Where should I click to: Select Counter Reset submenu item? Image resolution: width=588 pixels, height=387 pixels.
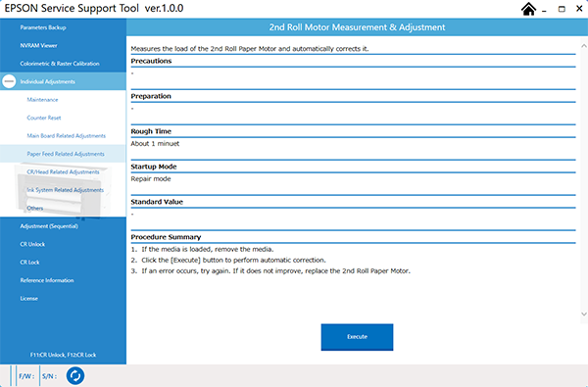click(44, 118)
